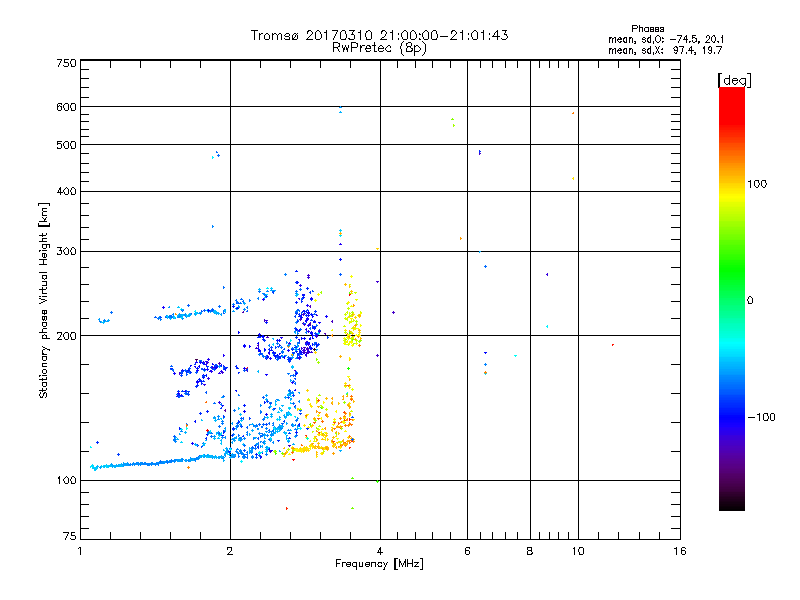This screenshot has width=800, height=600.
Task: Click the '400' y-axis tick label
Action: point(66,192)
